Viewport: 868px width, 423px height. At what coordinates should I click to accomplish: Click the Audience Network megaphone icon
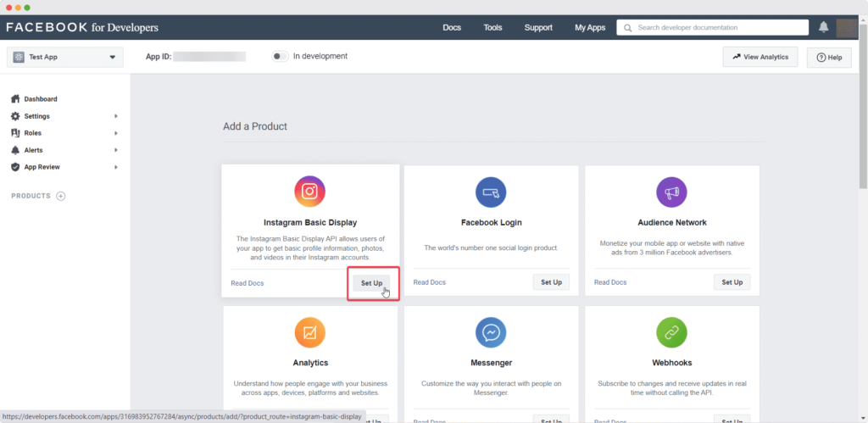671,192
